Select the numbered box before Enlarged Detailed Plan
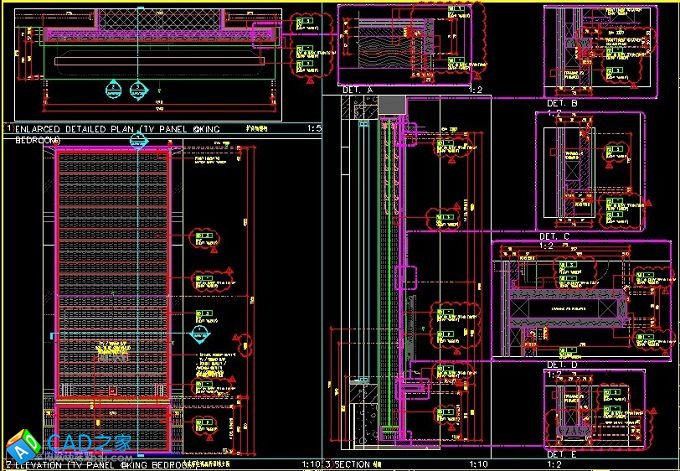Image resolution: width=680 pixels, height=471 pixels. [x=9, y=129]
